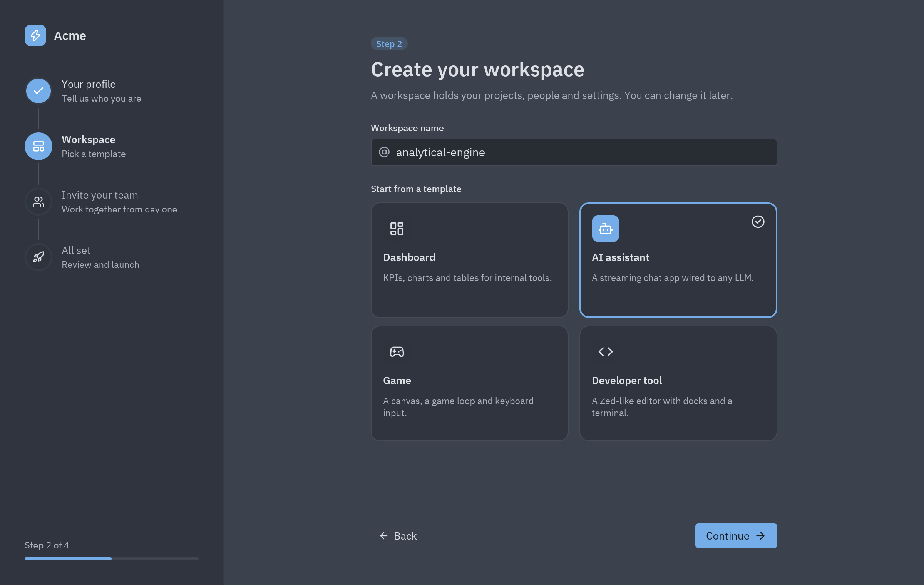Click the Continue button
Screen dimensions: 924x585
(x=736, y=536)
